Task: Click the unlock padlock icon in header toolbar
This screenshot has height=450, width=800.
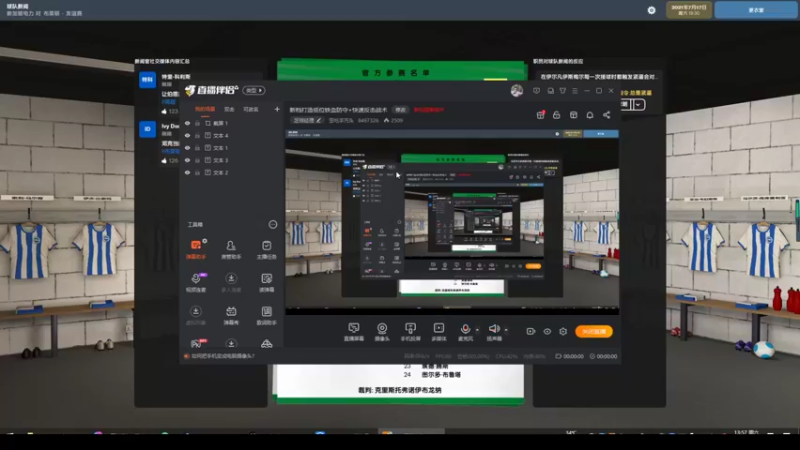Action: (557, 115)
